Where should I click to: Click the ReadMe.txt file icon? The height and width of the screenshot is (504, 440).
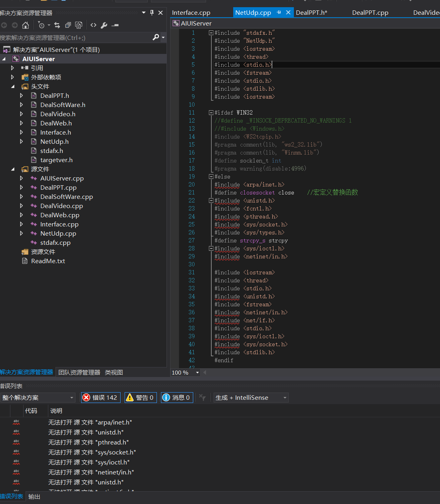[x=25, y=261]
